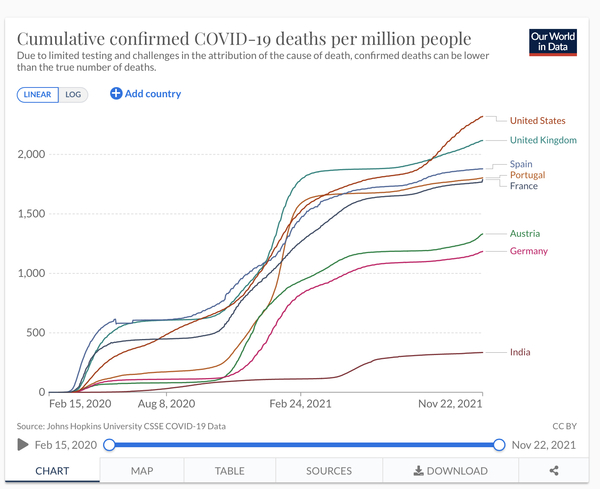Open the MAP tab

(x=141, y=470)
